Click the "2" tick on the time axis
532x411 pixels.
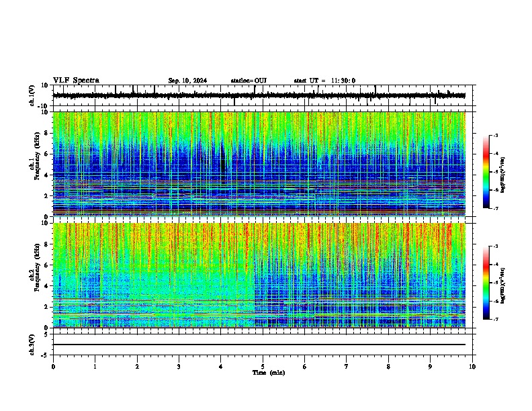137,367
